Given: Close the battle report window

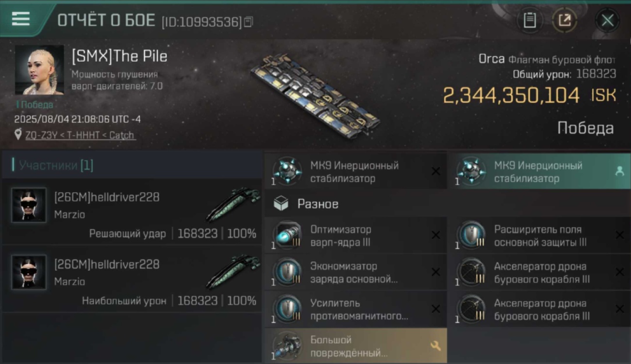Looking at the screenshot, I should pyautogui.click(x=607, y=20).
